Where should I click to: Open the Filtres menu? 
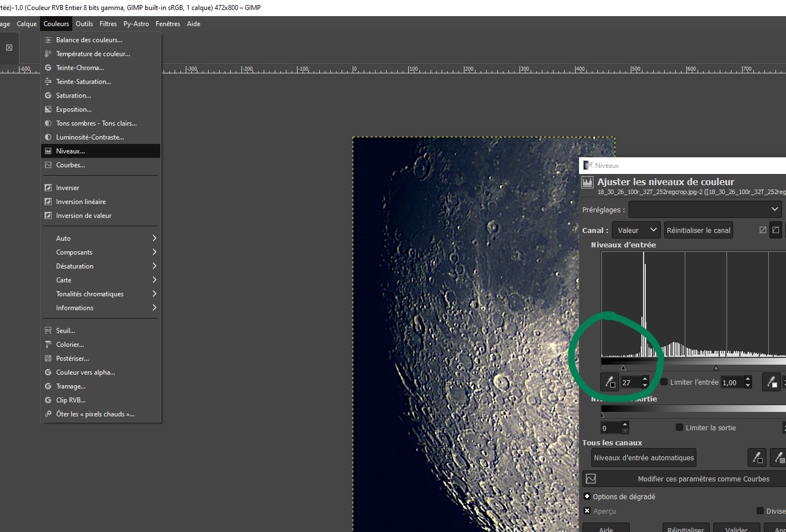pyautogui.click(x=108, y=24)
